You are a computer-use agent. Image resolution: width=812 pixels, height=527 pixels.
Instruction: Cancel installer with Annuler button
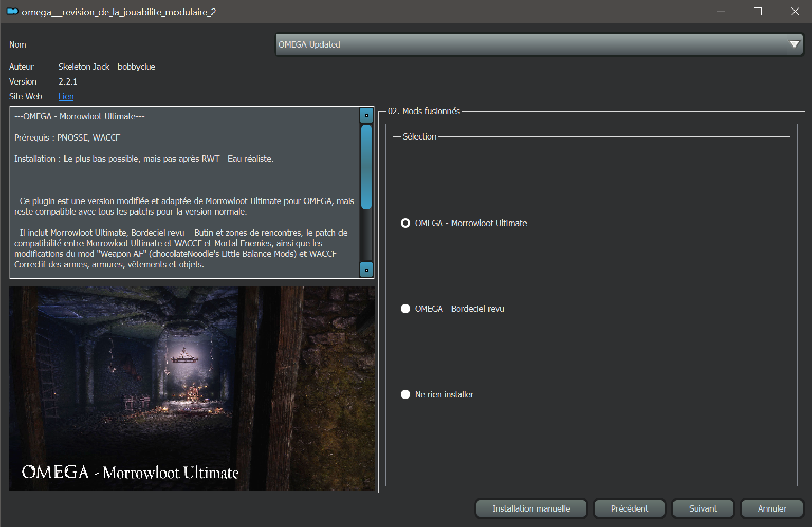click(772, 508)
